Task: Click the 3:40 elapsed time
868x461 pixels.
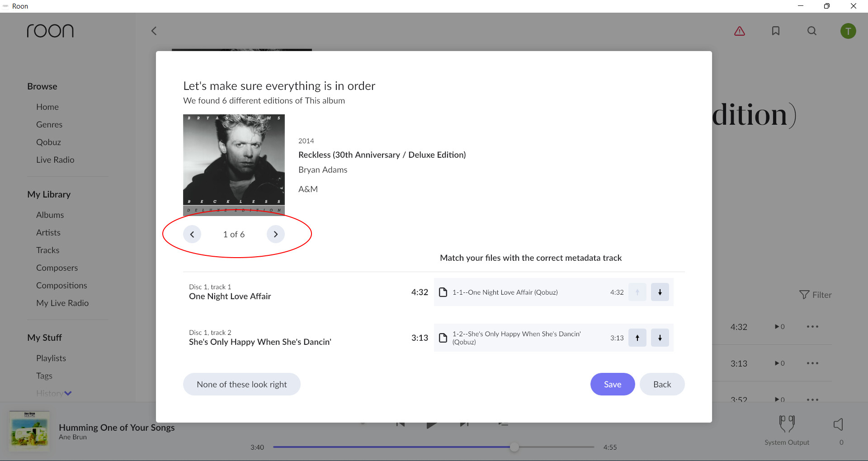Action: pos(257,447)
